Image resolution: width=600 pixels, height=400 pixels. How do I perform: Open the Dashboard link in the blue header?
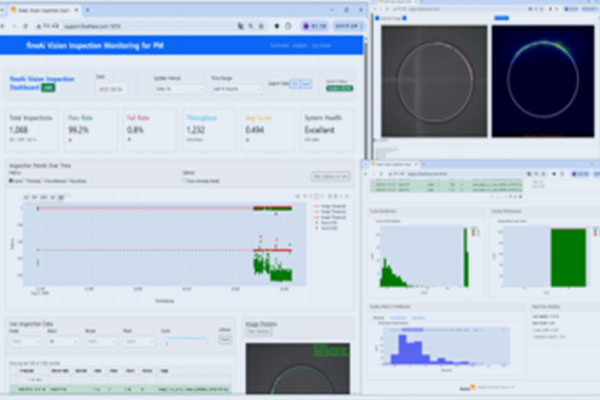click(x=279, y=46)
